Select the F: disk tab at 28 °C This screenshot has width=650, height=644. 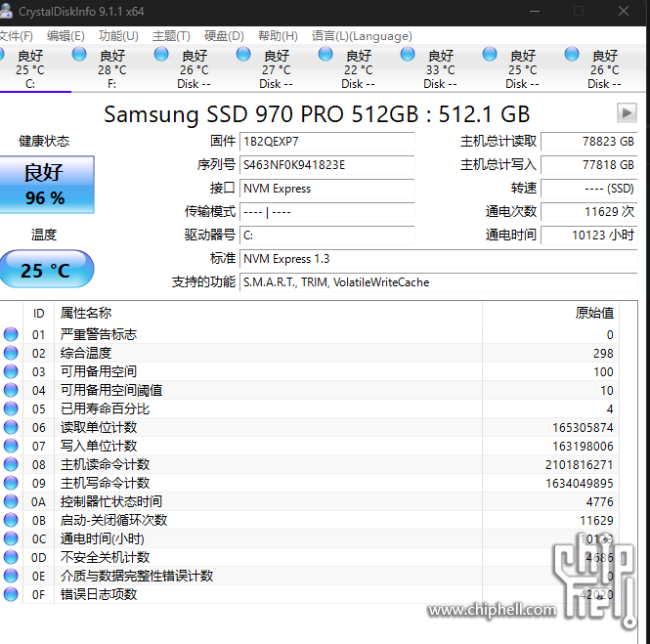click(x=112, y=69)
